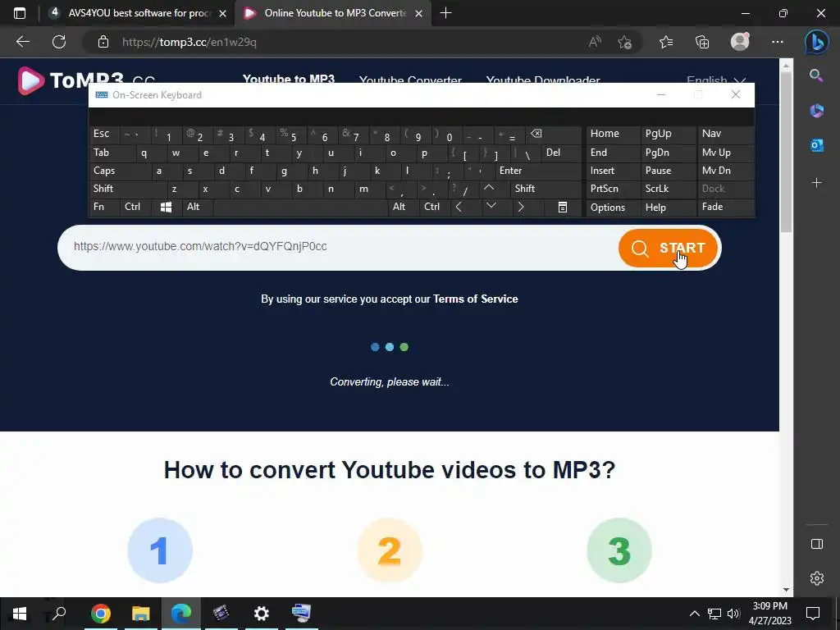Open the Favorites list icon
840x630 pixels.
(666, 42)
